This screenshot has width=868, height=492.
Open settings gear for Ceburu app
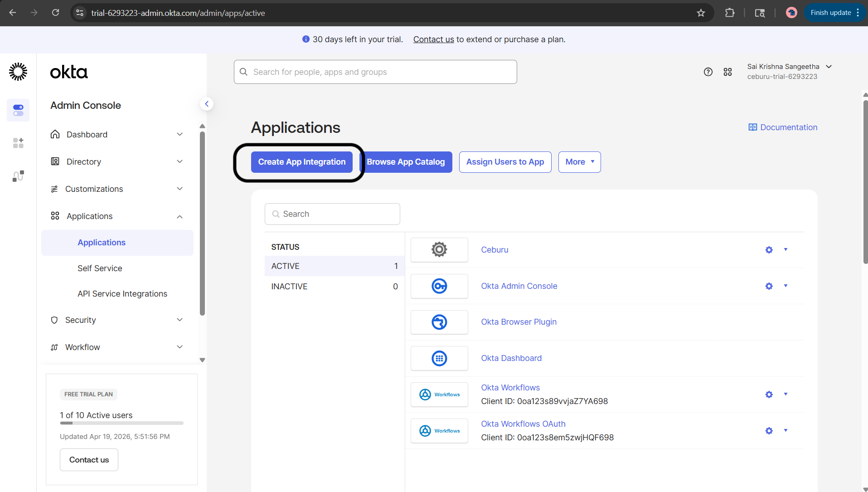tap(769, 250)
